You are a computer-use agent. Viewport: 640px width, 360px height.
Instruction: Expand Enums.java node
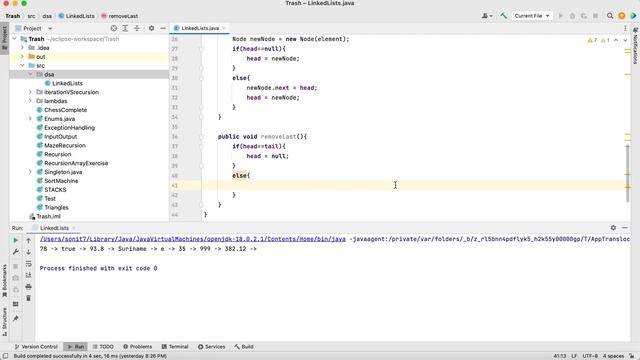[30, 119]
